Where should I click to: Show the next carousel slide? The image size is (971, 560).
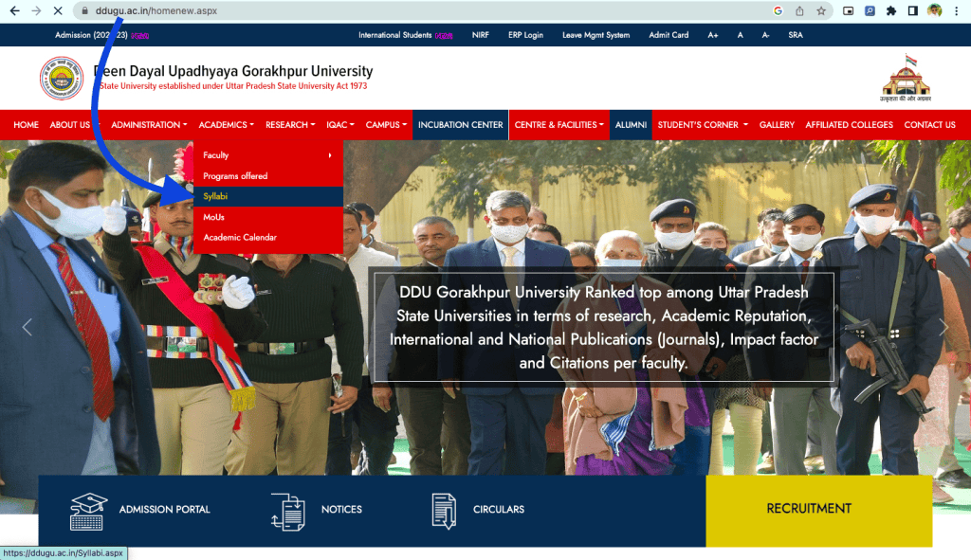[943, 327]
